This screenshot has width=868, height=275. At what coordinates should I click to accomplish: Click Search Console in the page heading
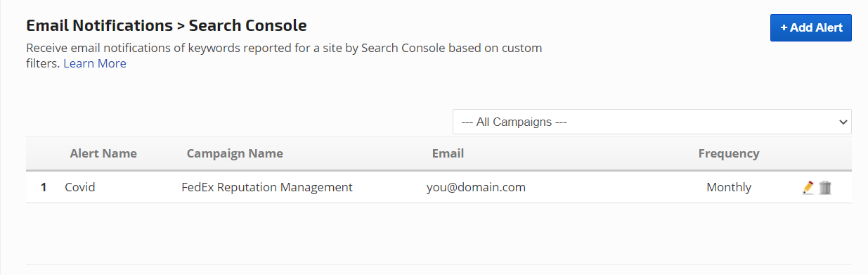(247, 26)
